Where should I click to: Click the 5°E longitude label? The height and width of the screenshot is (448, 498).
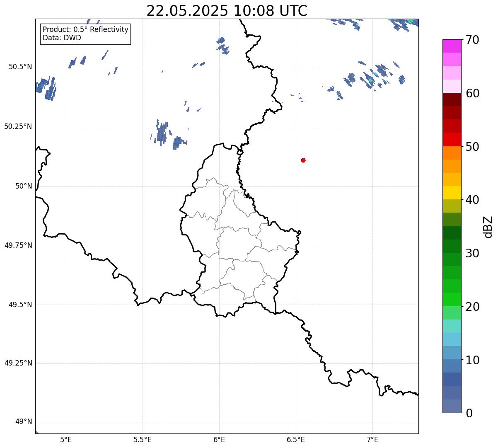point(66,439)
